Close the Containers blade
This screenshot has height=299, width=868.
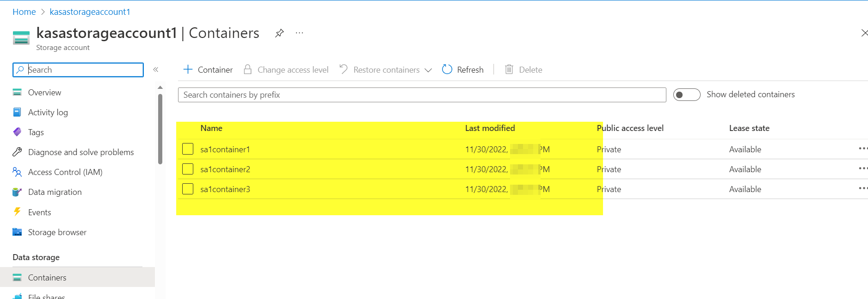click(864, 33)
